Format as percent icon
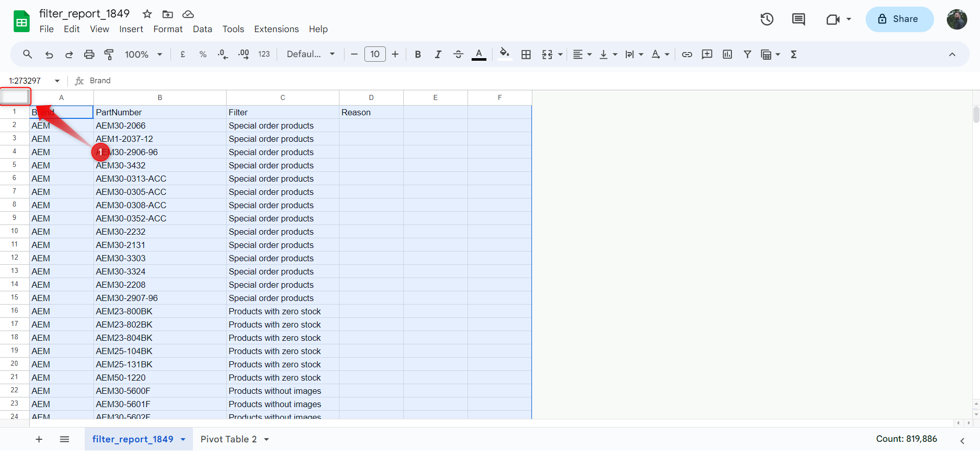This screenshot has height=451, width=980. (203, 54)
